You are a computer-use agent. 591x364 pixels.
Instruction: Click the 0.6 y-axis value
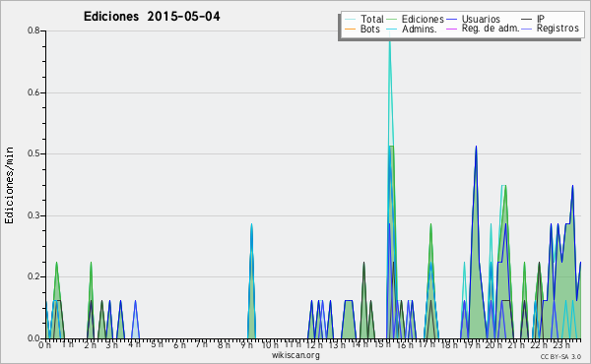pyautogui.click(x=33, y=92)
